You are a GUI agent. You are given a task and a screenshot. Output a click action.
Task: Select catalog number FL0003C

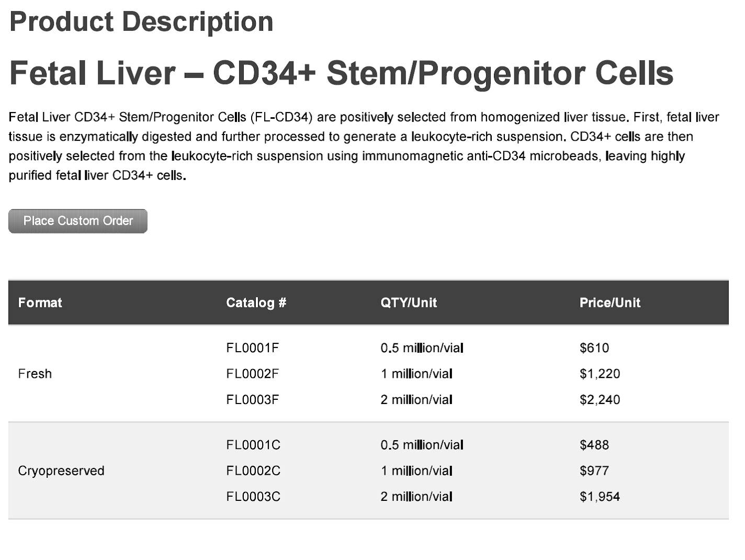(x=253, y=497)
